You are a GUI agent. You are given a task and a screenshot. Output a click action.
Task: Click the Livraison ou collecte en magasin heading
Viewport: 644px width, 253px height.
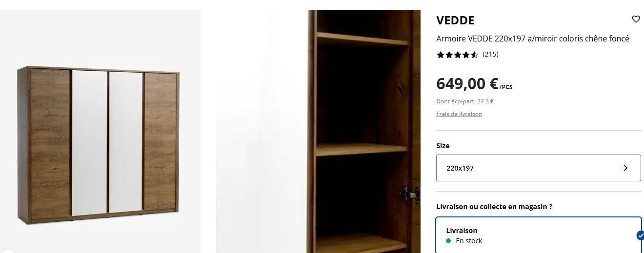coord(494,207)
